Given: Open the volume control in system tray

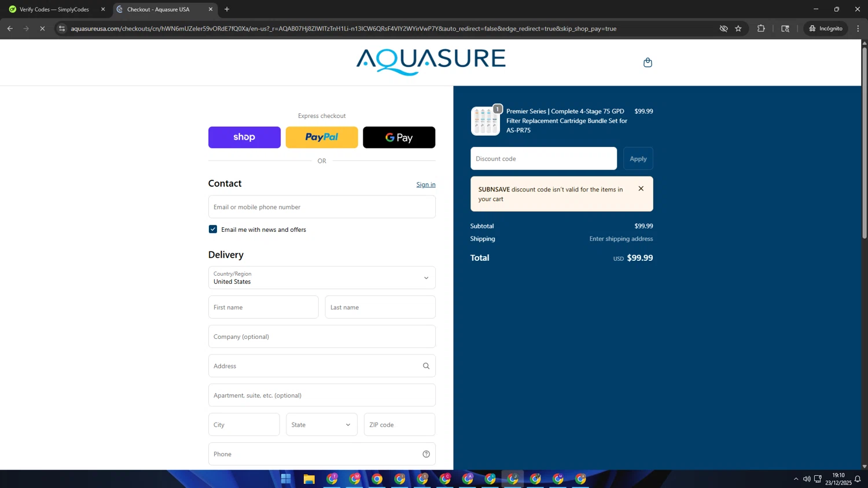Looking at the screenshot, I should coord(807,479).
